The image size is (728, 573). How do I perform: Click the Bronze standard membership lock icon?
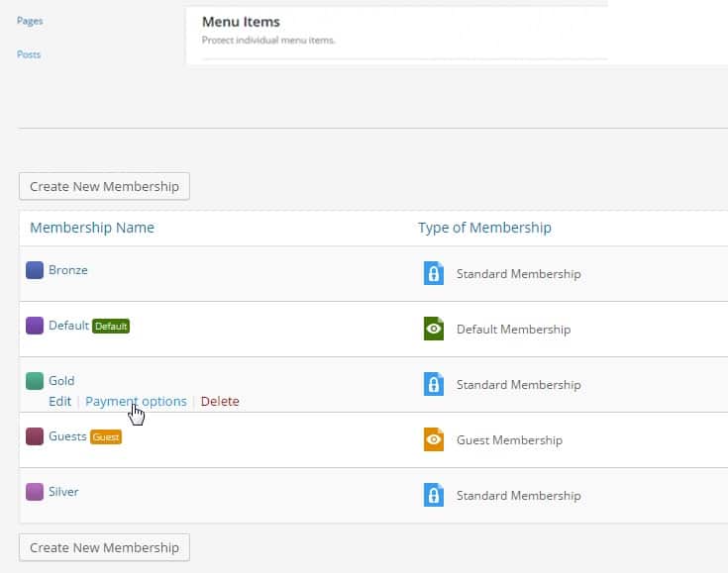(x=433, y=273)
